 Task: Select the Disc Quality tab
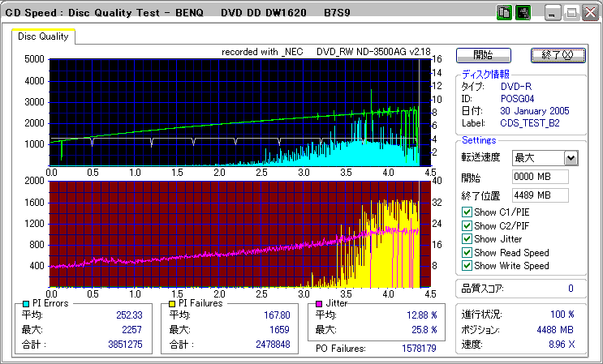pyautogui.click(x=44, y=36)
